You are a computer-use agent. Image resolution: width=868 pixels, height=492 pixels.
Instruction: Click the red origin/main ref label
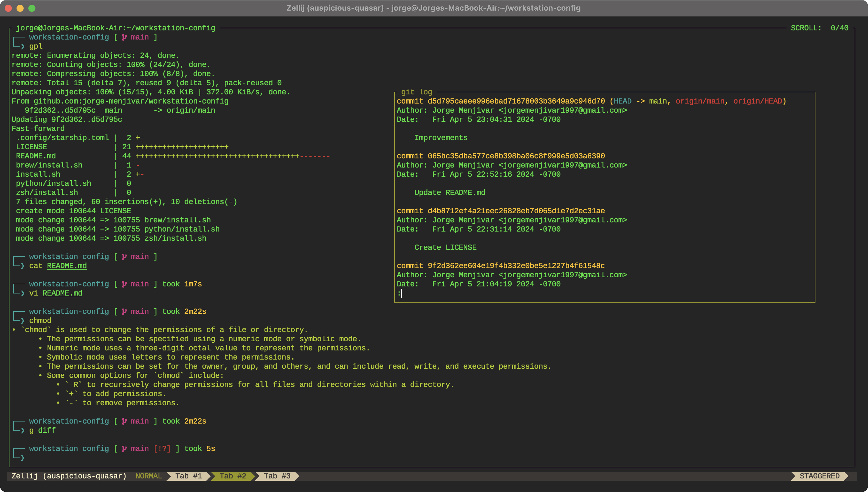[700, 101]
